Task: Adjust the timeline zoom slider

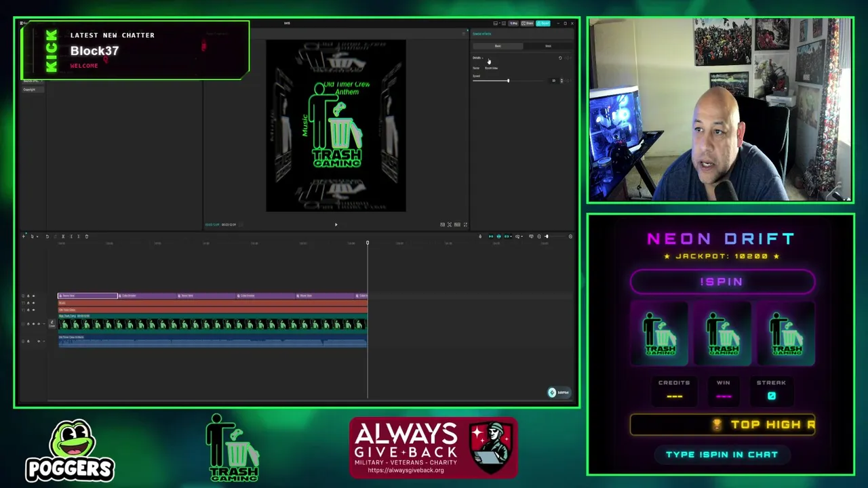Action: point(547,237)
